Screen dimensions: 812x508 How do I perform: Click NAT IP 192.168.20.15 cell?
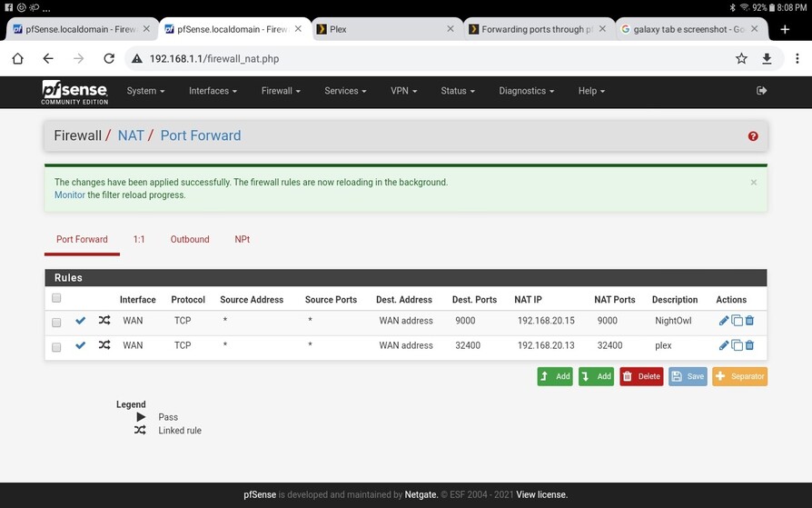(546, 321)
